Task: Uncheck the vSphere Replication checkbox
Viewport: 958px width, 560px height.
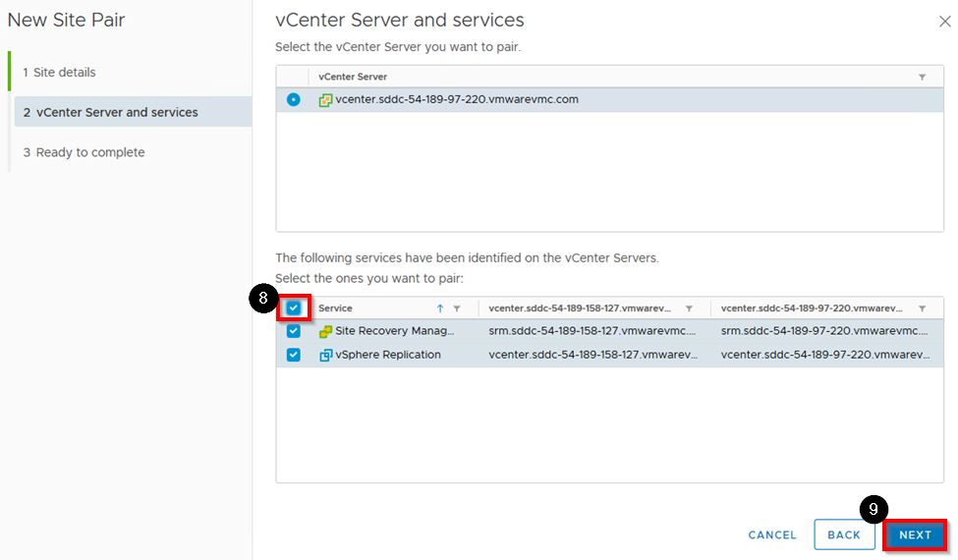Action: point(294,355)
